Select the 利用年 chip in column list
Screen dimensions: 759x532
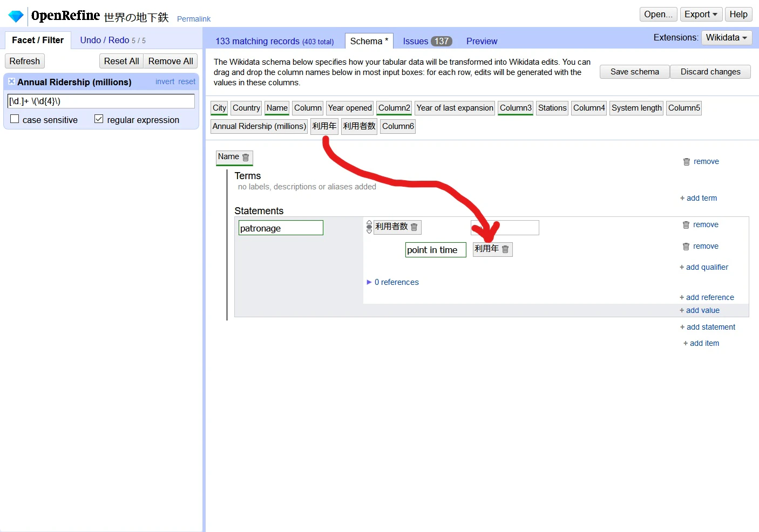[324, 126]
